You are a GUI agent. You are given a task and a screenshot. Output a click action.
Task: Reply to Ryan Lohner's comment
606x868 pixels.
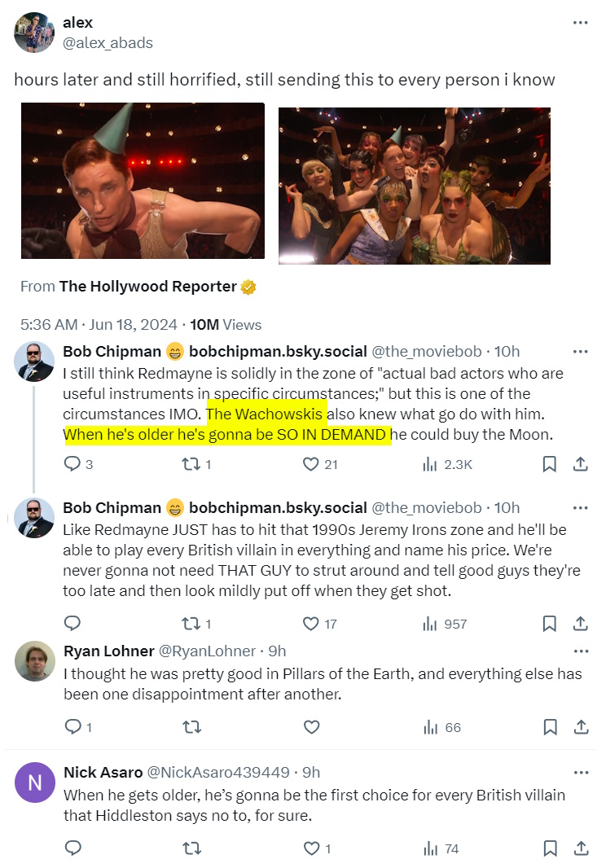pos(72,727)
